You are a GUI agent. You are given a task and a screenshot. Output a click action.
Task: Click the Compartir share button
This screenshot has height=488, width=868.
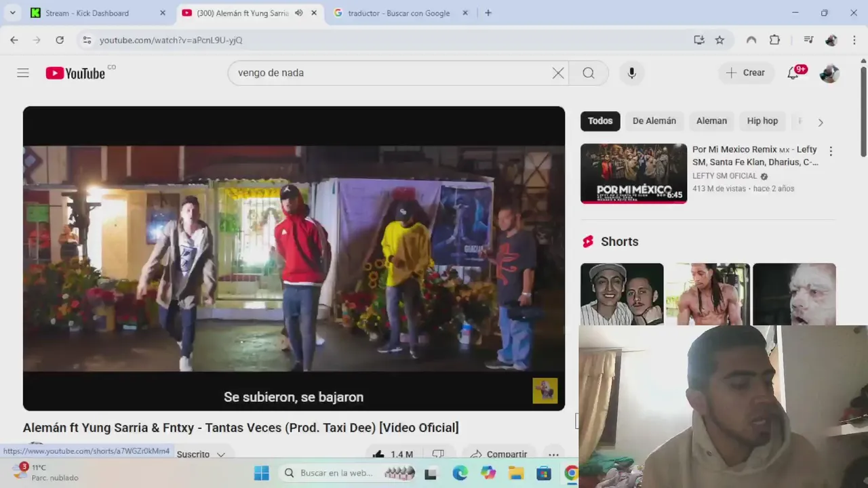[498, 454]
